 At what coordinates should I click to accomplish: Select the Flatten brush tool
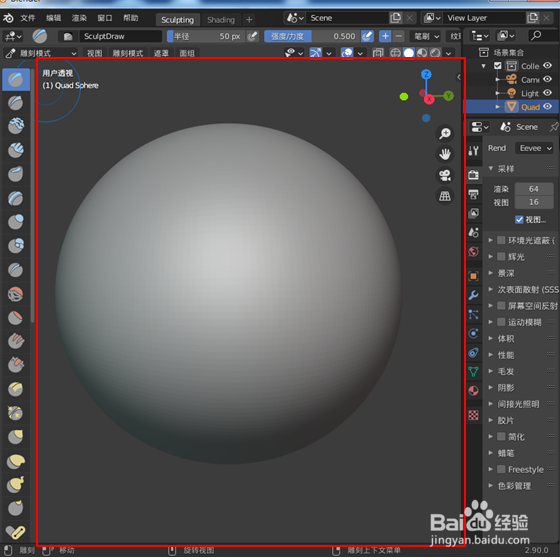(x=16, y=318)
